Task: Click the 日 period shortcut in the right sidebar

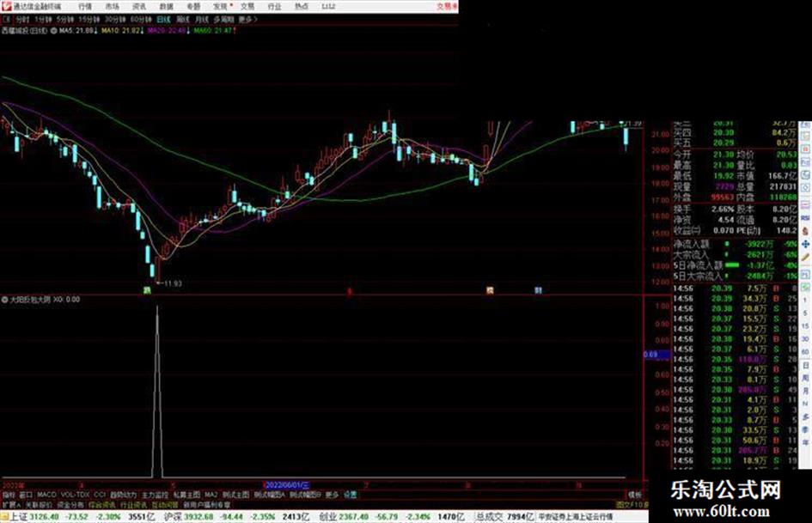Action: click(x=805, y=366)
